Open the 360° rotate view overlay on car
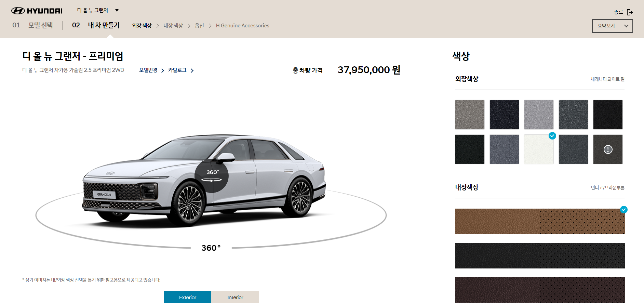The image size is (644, 303). coord(212,176)
